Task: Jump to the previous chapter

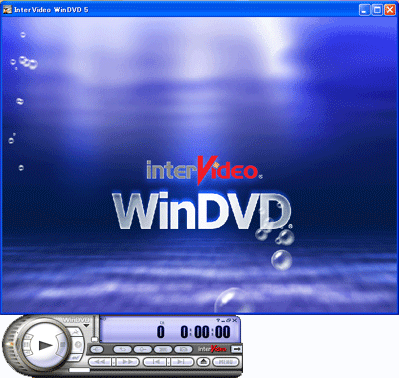Action: tap(155, 362)
